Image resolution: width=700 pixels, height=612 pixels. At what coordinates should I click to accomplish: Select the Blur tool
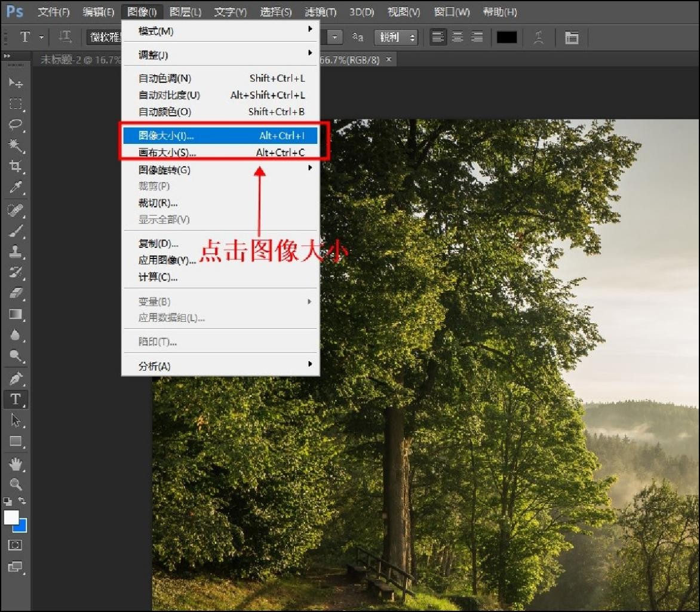[x=16, y=335]
